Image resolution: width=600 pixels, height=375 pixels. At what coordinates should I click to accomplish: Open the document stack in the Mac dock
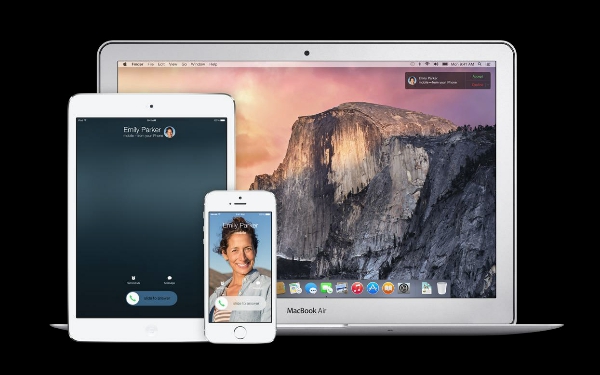[427, 288]
